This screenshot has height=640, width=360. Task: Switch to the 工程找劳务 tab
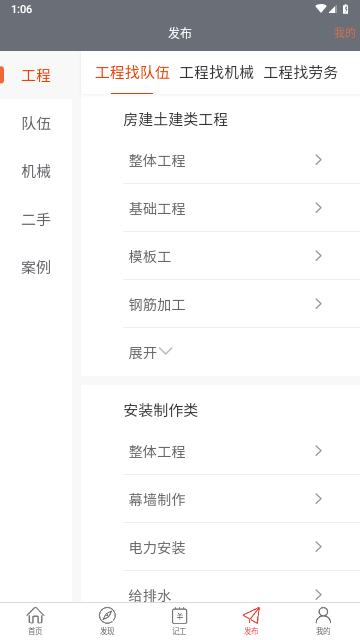[300, 73]
